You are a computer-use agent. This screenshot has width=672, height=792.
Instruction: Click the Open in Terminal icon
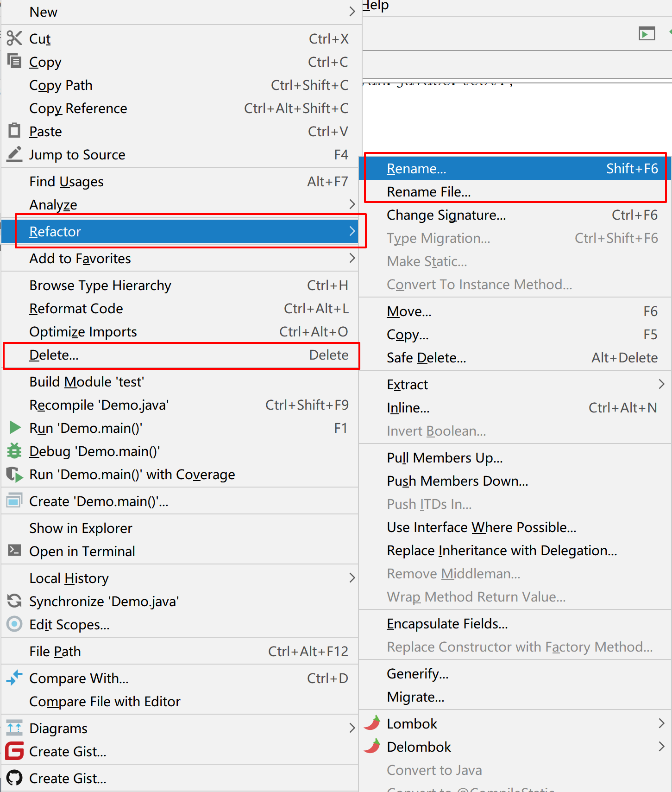point(14,551)
